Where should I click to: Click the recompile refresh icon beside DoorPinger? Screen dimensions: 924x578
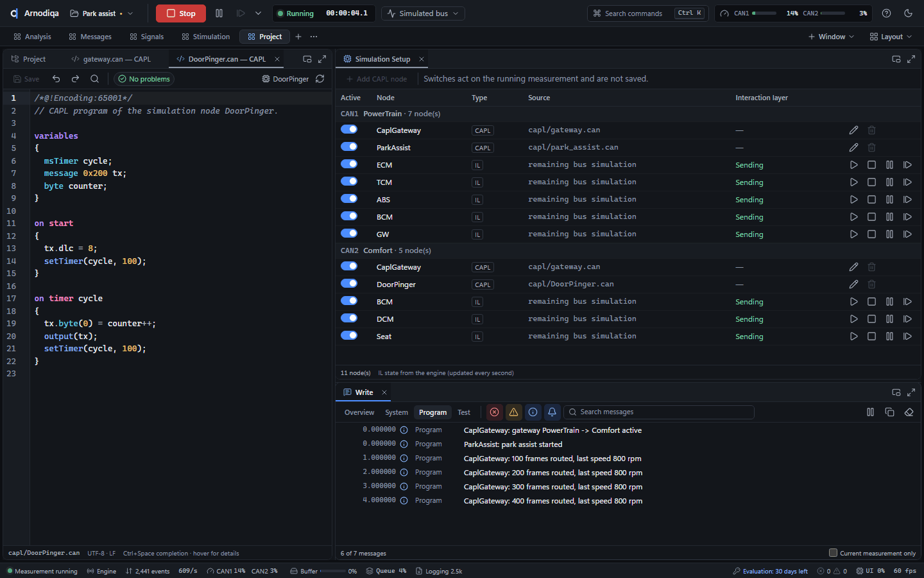[320, 79]
